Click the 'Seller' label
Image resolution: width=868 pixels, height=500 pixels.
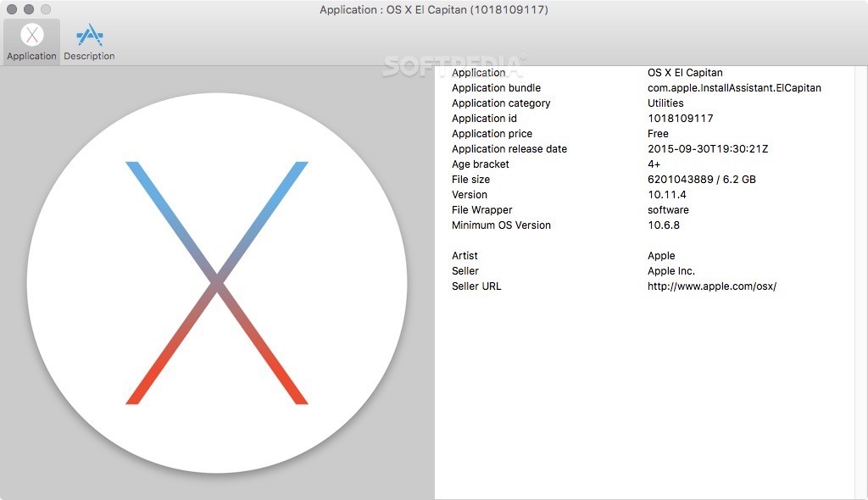pos(465,271)
